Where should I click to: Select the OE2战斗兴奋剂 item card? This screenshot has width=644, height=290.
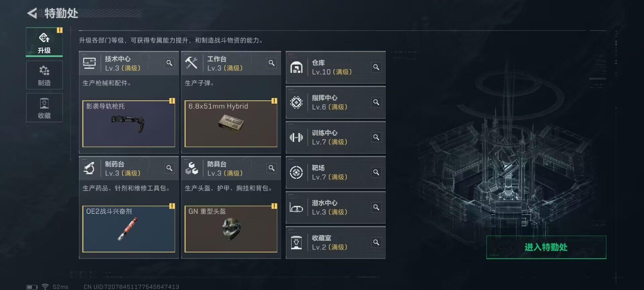pyautogui.click(x=129, y=229)
